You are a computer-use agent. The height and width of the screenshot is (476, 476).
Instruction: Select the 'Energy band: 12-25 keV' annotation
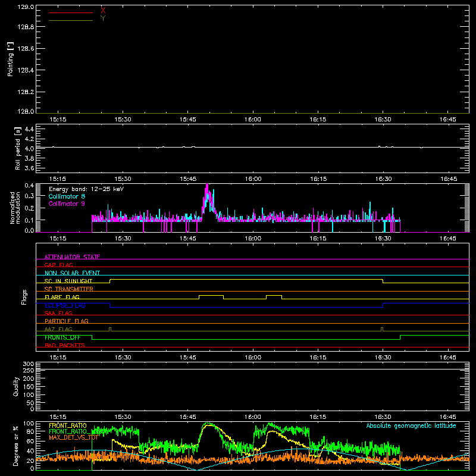(x=86, y=189)
